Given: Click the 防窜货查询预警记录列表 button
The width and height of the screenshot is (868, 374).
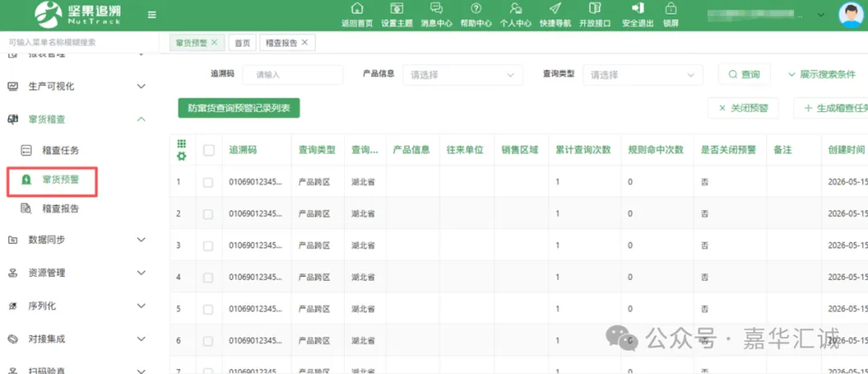Looking at the screenshot, I should (x=239, y=108).
